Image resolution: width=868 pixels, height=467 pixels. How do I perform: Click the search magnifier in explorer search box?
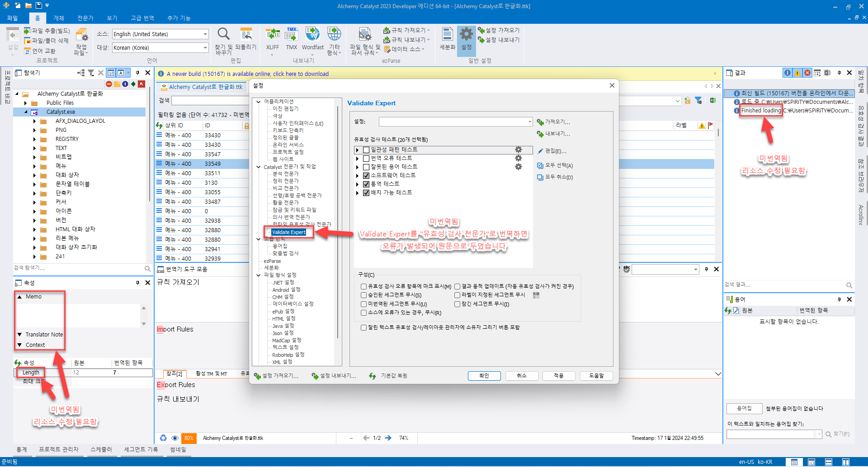[x=147, y=268]
